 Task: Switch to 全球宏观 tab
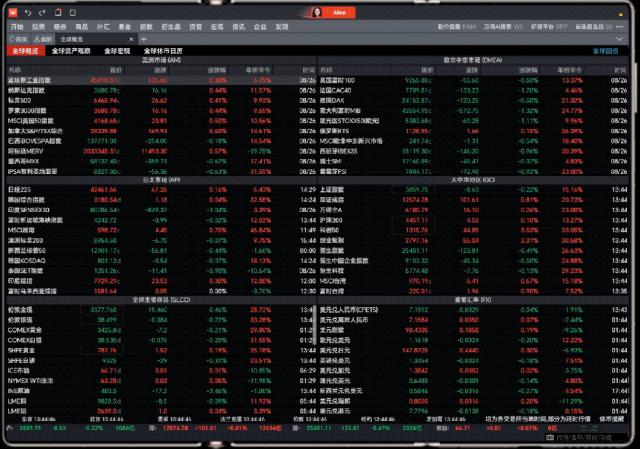[x=117, y=50]
